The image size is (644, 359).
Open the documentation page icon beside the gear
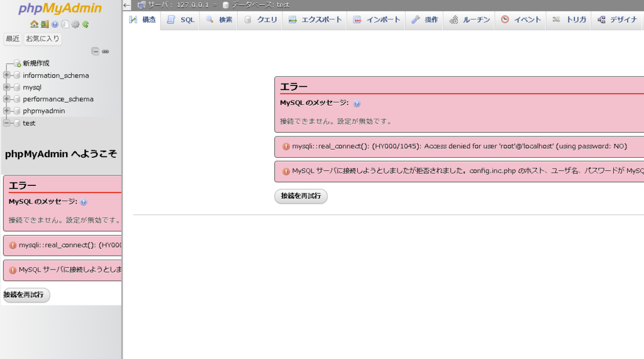(65, 25)
